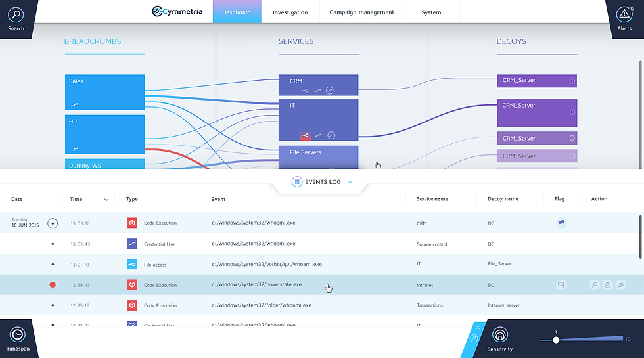Image resolution: width=644 pixels, height=358 pixels.
Task: Click the Event column header
Action: [218, 199]
